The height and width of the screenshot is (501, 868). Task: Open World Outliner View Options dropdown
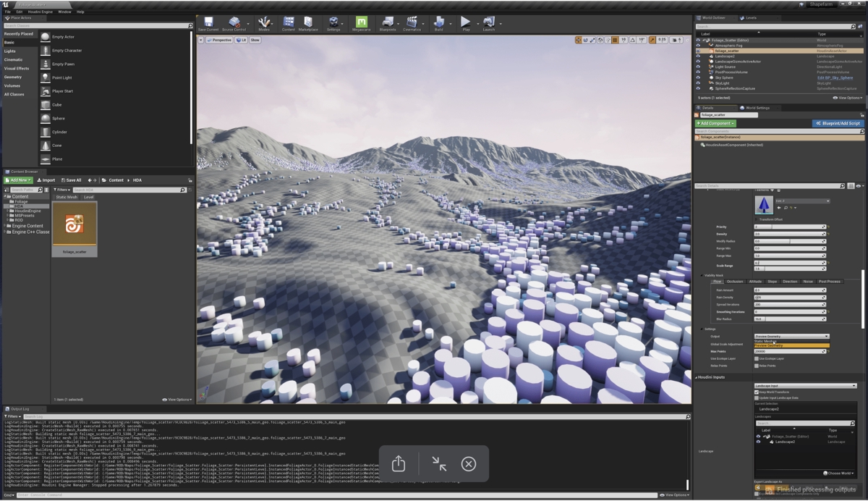coord(847,98)
